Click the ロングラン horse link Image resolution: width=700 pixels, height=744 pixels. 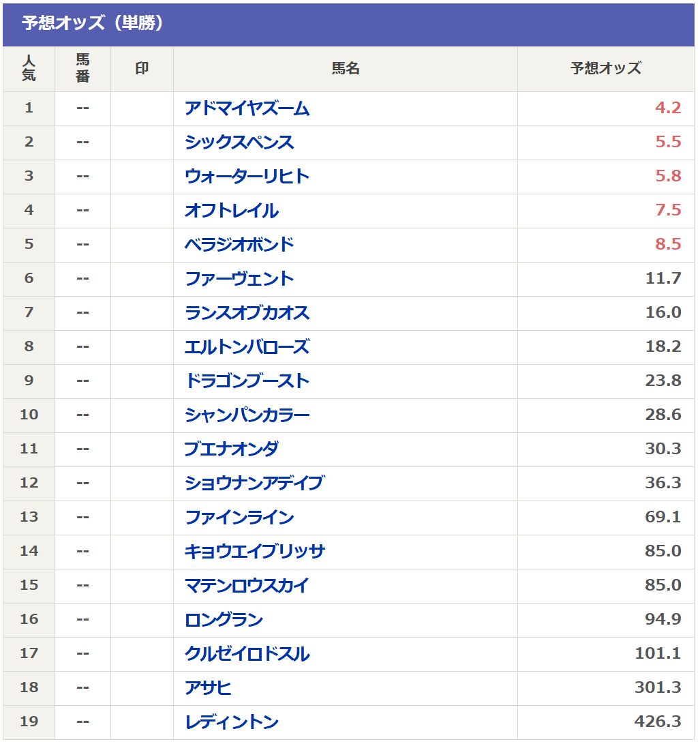click(x=224, y=620)
